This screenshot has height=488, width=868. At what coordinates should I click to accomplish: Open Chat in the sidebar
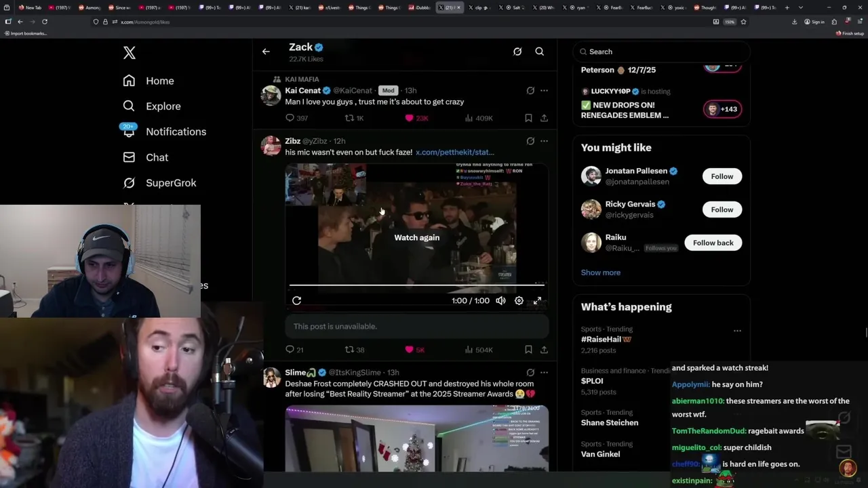pyautogui.click(x=146, y=157)
